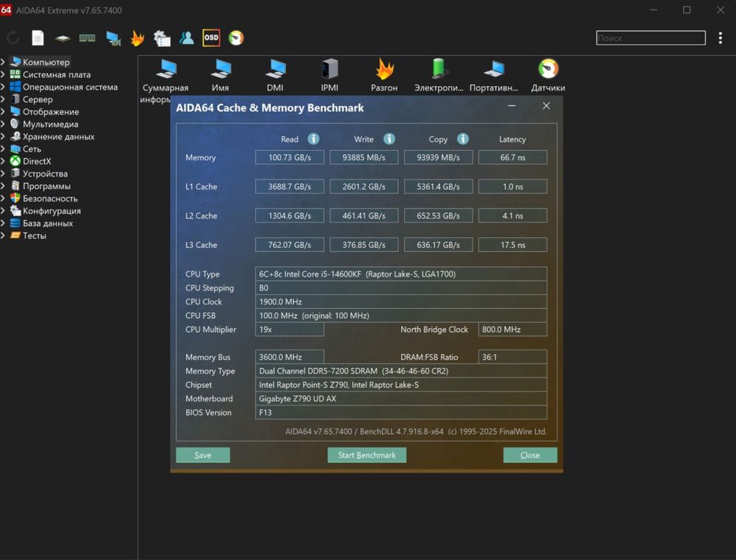Expand the Сеть tree node arrow
Image resolution: width=736 pixels, height=560 pixels.
[x=3, y=149]
